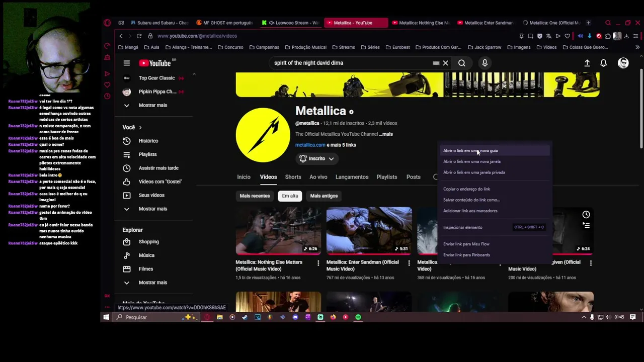The height and width of the screenshot is (362, 644).
Task: Select the "Mais antigos" filter chip
Action: click(x=324, y=196)
